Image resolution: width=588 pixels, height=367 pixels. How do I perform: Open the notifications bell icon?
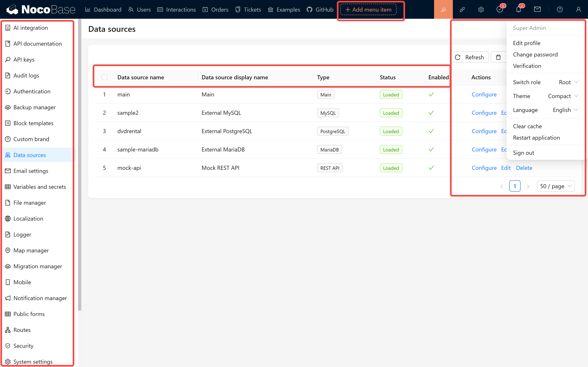519,9
